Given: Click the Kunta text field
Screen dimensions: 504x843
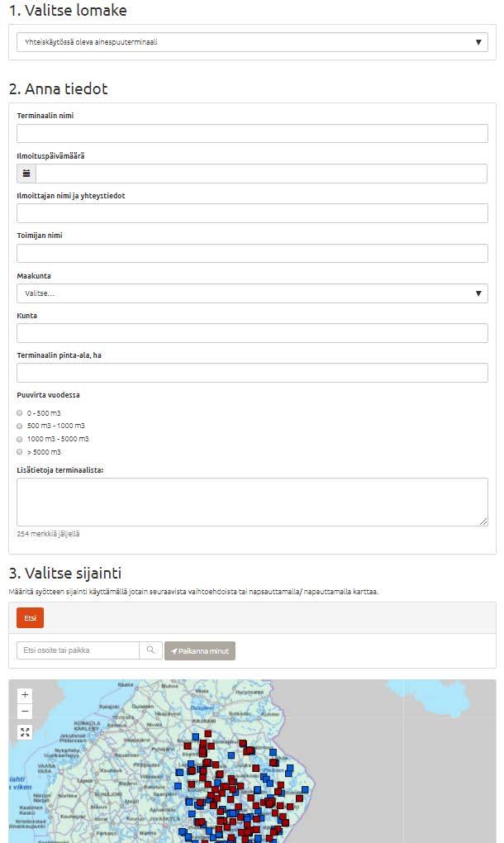Looking at the screenshot, I should click(x=252, y=333).
